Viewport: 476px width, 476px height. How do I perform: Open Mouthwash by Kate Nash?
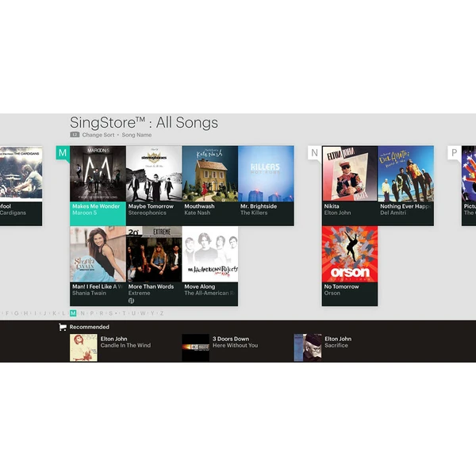[x=210, y=186]
